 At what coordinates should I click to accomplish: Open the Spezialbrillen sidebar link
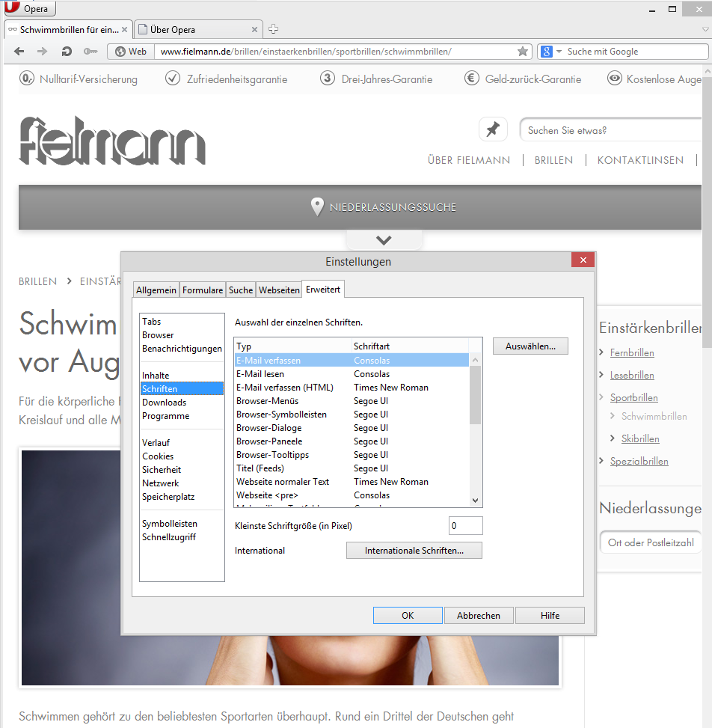tap(639, 461)
